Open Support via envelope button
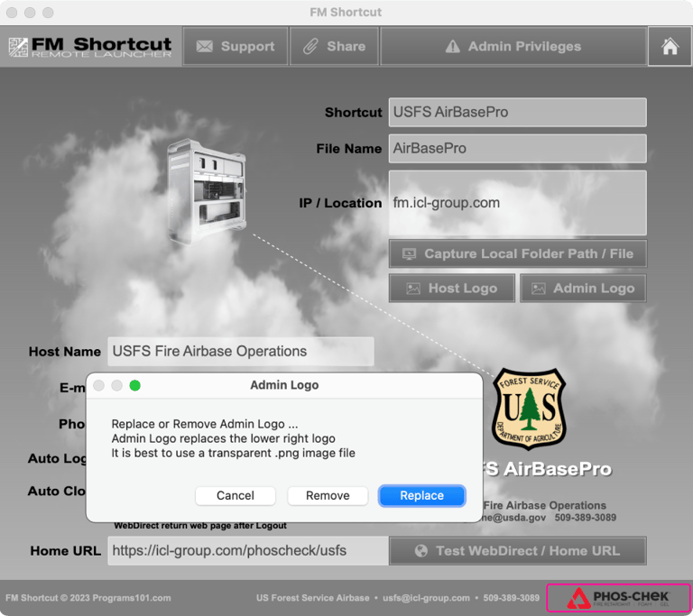 pos(236,46)
